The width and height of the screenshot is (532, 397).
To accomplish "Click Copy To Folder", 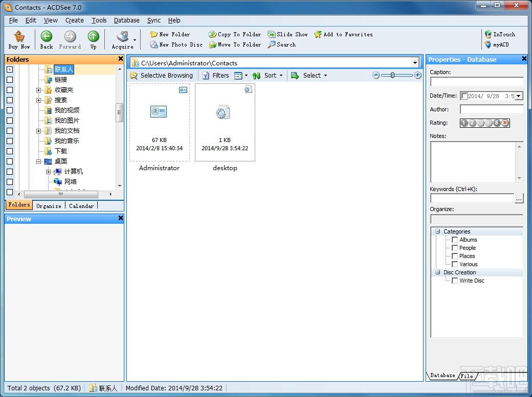I will [235, 34].
